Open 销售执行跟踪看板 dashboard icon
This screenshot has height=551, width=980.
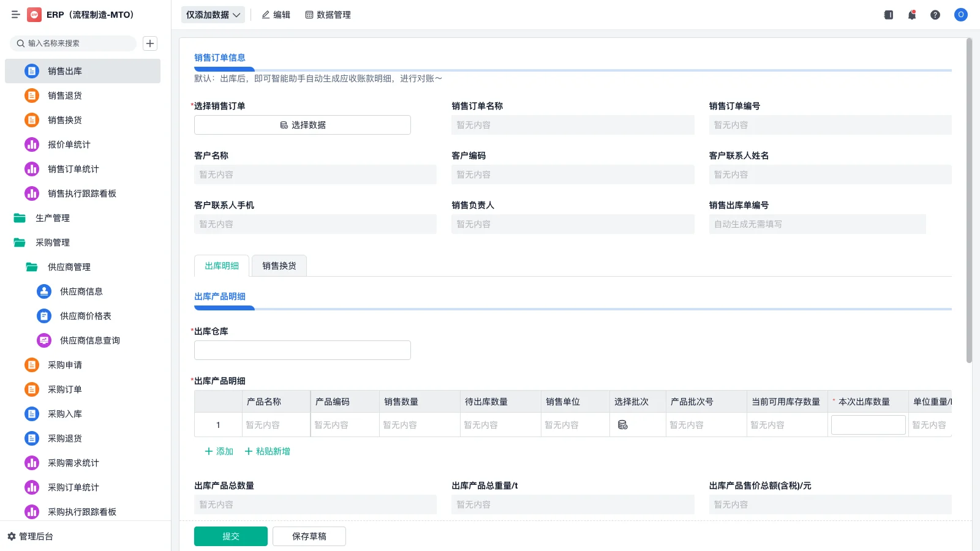31,193
